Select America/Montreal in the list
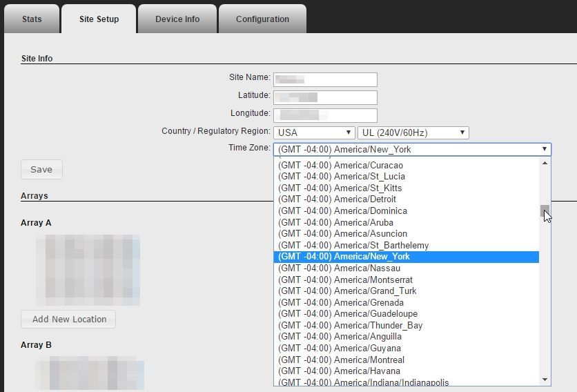577x392 pixels. pyautogui.click(x=369, y=360)
